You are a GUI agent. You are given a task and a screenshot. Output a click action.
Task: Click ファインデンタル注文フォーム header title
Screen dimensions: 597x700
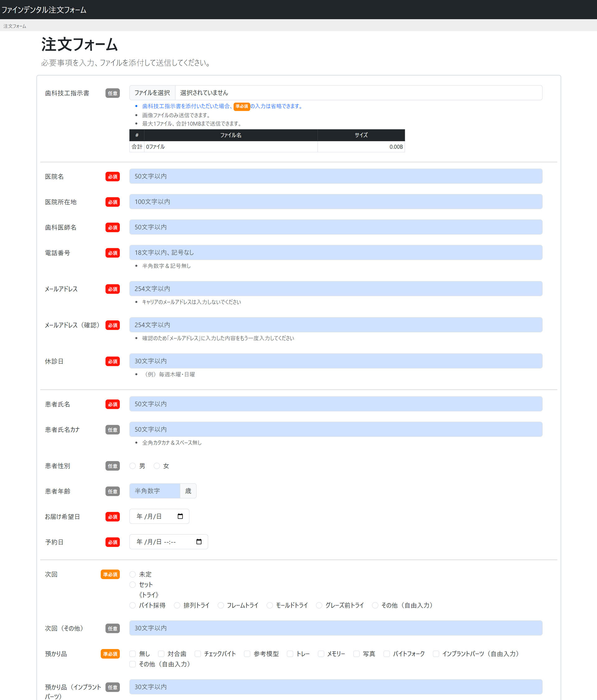44,9
